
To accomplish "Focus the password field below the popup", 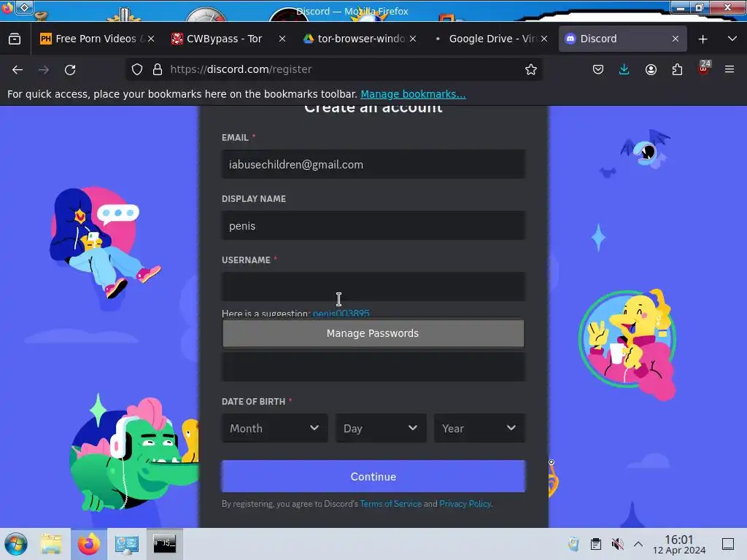I will (373, 367).
